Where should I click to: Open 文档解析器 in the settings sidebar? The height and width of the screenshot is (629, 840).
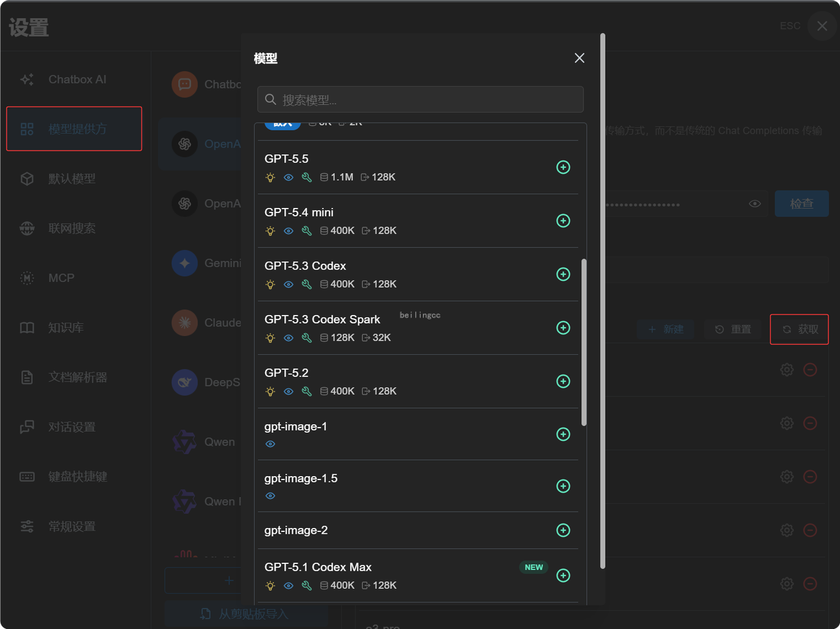(x=74, y=377)
